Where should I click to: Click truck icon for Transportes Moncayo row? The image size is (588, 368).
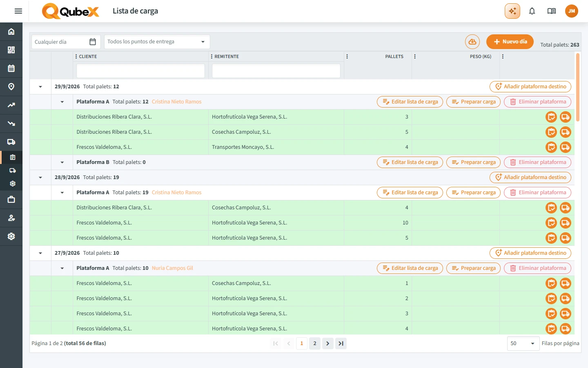(x=566, y=147)
